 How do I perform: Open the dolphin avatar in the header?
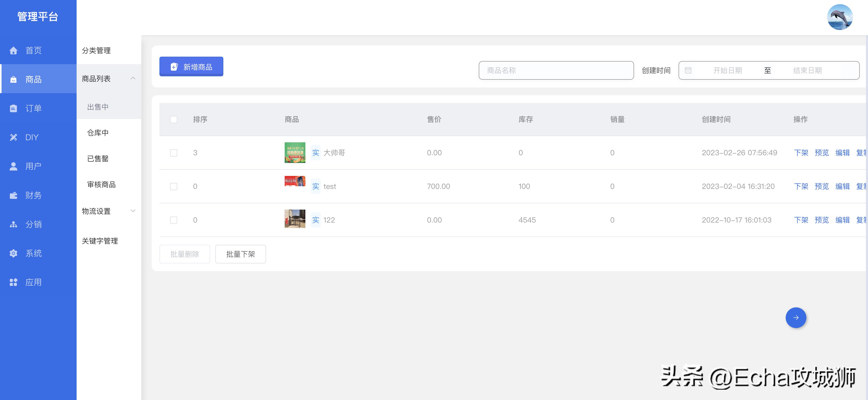(x=840, y=17)
